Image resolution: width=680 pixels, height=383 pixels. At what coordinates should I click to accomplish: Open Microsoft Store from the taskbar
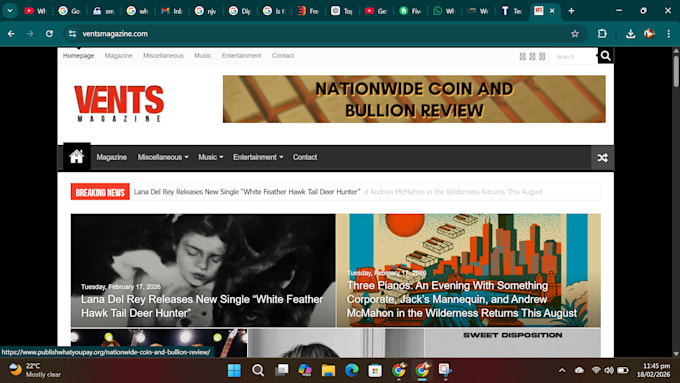click(x=375, y=370)
